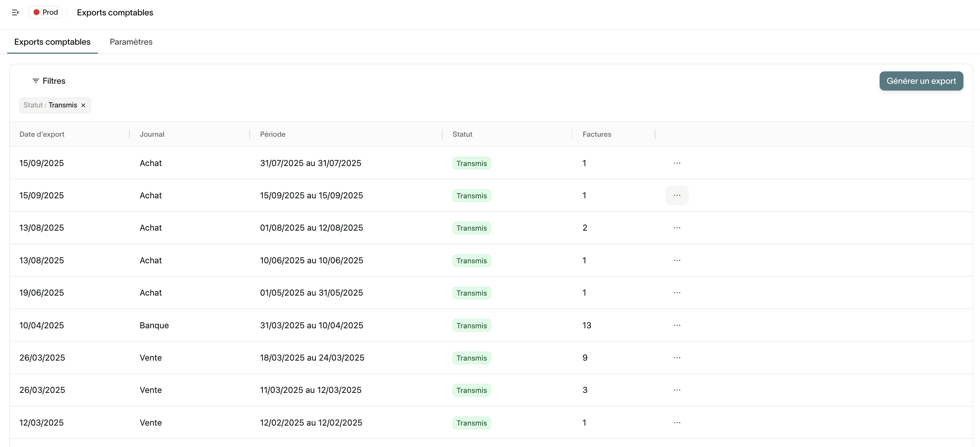Open actions menu for 10/06/2025 period row
Screen dimensions: 980x447
(x=677, y=260)
